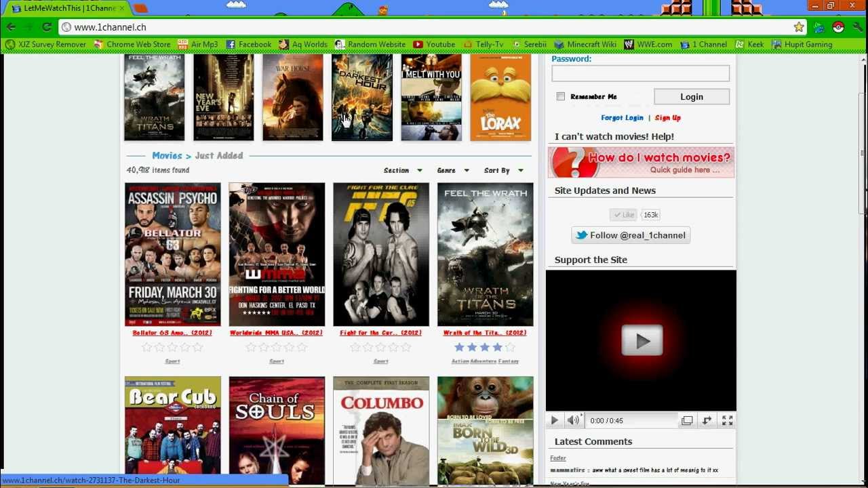The image size is (868, 488).
Task: Bookmark page with the star icon
Action: (799, 27)
